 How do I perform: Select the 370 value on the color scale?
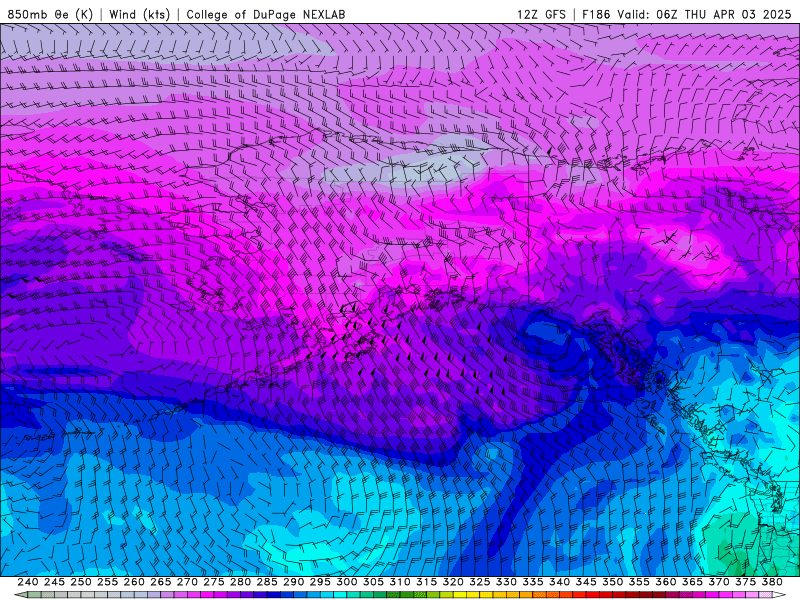[718, 582]
